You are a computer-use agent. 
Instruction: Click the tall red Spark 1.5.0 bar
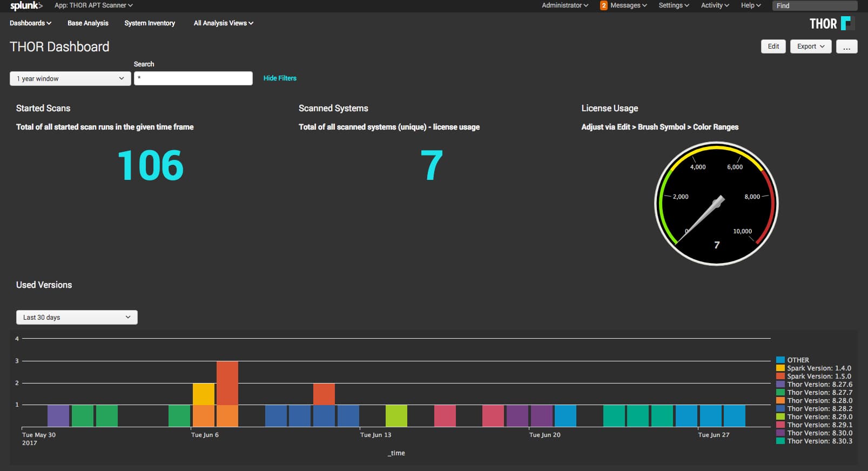[227, 383]
